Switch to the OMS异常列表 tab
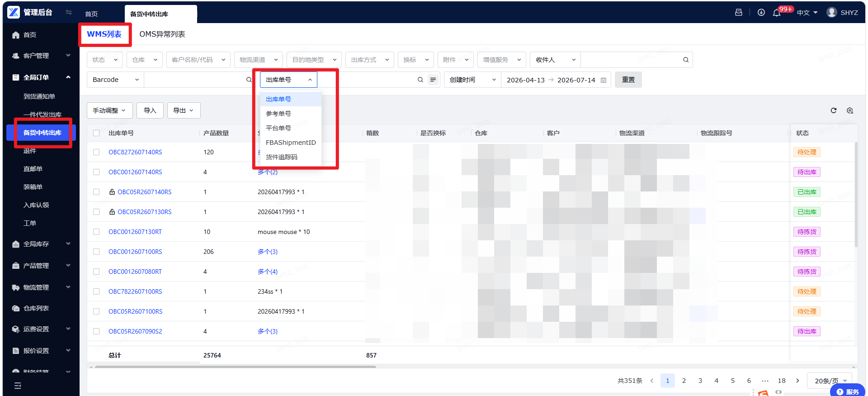This screenshot has height=396, width=868. pos(162,34)
